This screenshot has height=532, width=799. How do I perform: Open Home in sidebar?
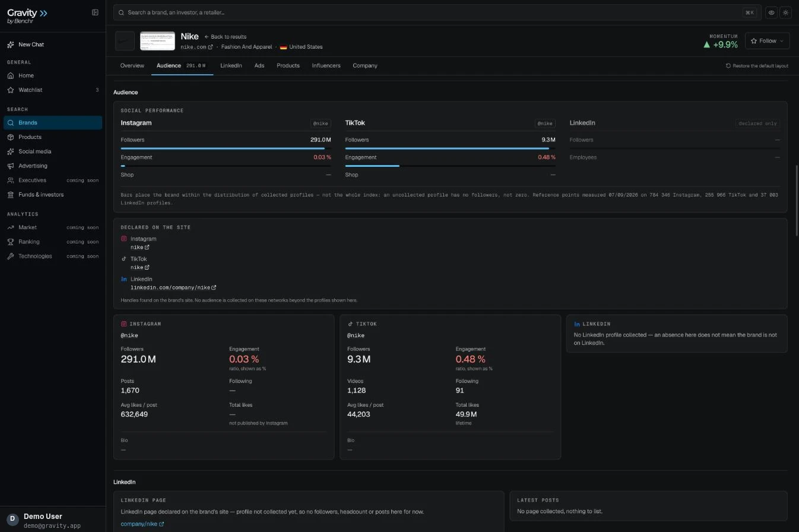click(53, 75)
